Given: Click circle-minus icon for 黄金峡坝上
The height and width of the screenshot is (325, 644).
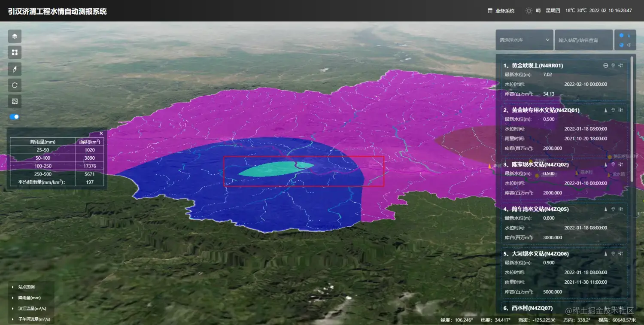Looking at the screenshot, I should click(606, 66).
